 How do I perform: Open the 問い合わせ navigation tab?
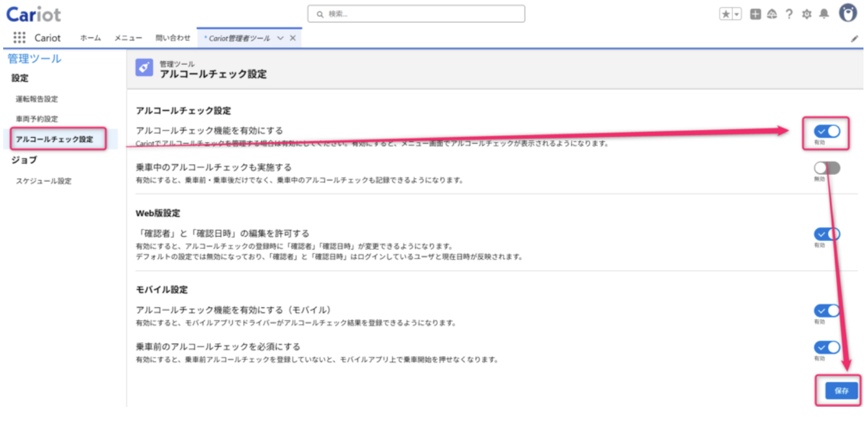pos(173,38)
